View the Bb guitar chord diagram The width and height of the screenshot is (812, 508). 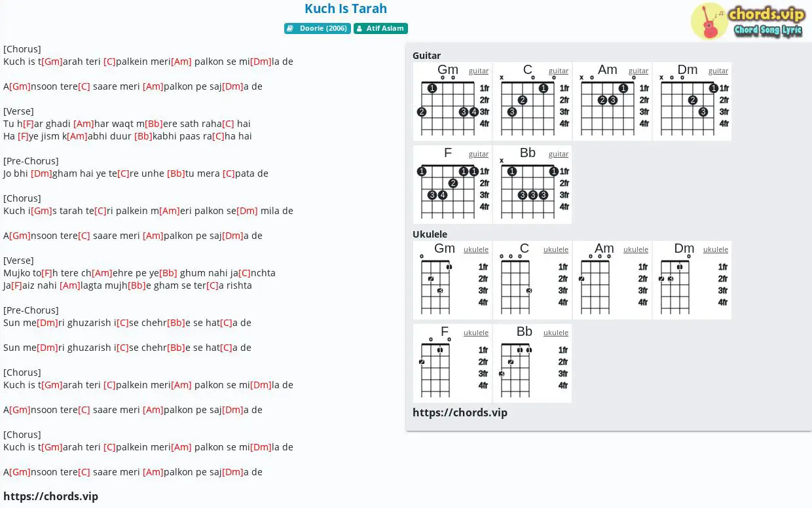532,185
